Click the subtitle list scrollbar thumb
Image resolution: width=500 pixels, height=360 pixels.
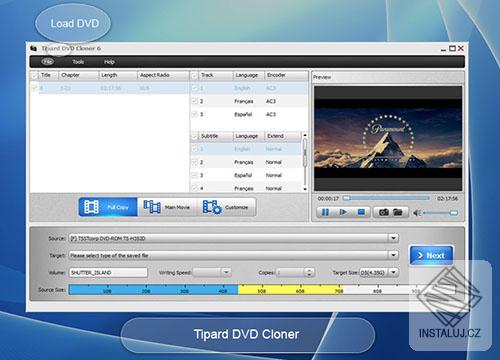pyautogui.click(x=304, y=153)
